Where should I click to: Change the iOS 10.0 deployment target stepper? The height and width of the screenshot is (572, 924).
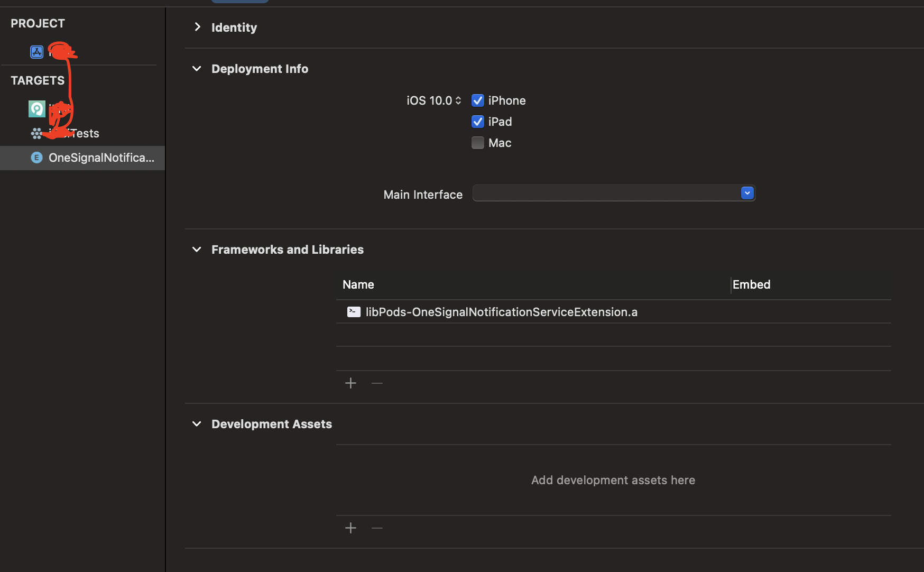(458, 100)
